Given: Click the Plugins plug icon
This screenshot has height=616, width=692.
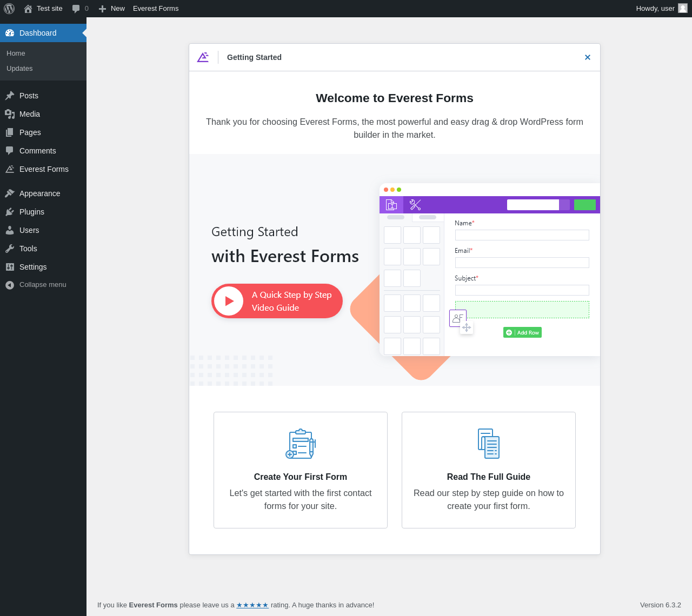Looking at the screenshot, I should tap(10, 212).
